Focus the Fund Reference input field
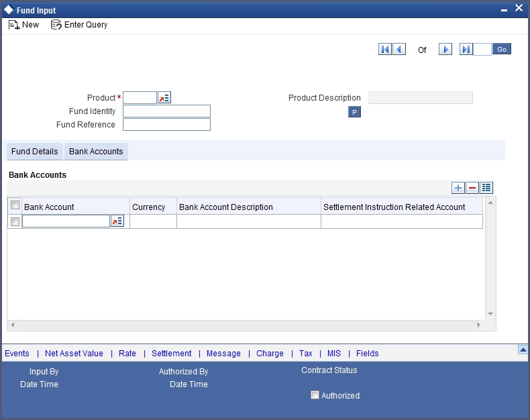Image resolution: width=530 pixels, height=420 pixels. 166,124
